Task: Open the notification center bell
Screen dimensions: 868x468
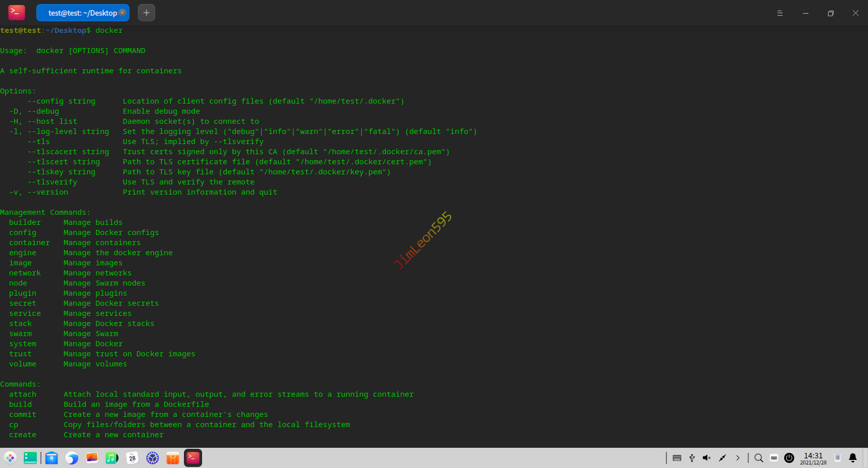Action: tap(853, 458)
